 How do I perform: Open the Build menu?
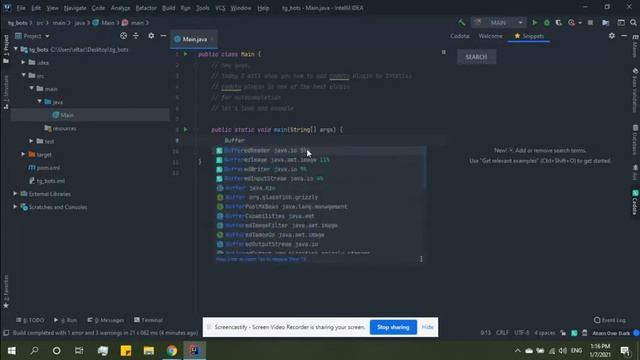point(169,8)
